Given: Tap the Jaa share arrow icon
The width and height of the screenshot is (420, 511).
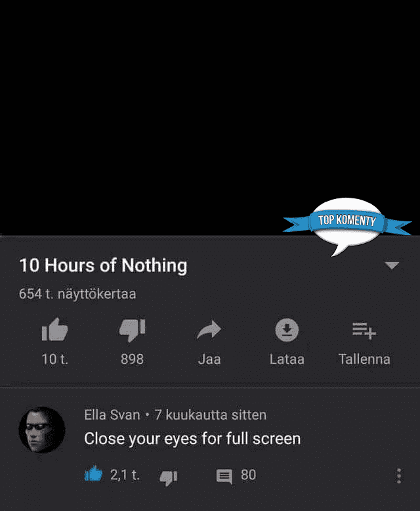Looking at the screenshot, I should tap(209, 330).
